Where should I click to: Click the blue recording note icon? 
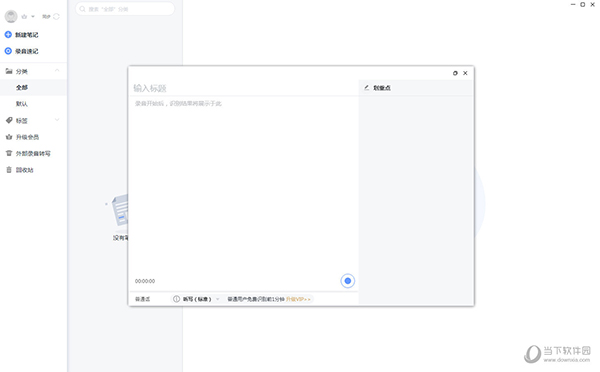click(x=8, y=51)
